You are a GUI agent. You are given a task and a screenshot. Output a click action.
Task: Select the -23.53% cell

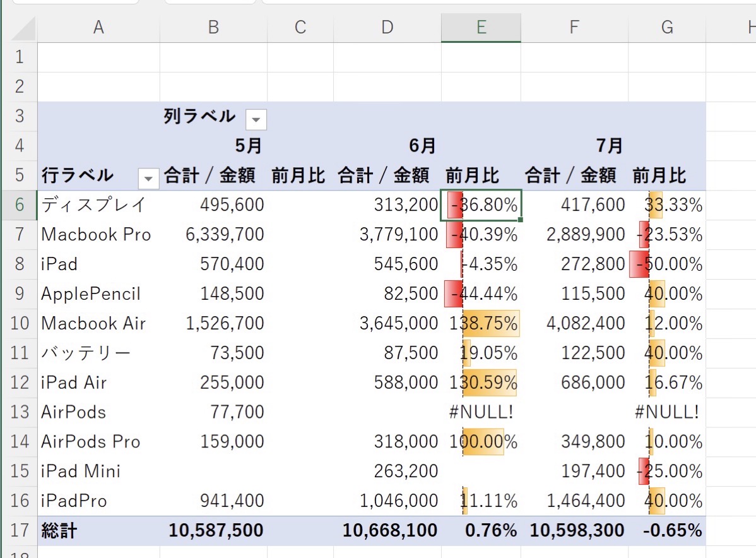667,234
